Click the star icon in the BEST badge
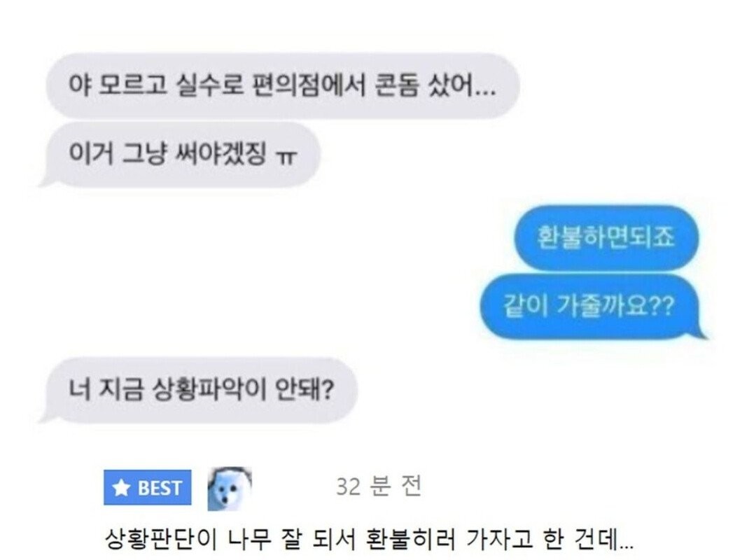Viewport: 754px width, 560px height. coord(121,488)
